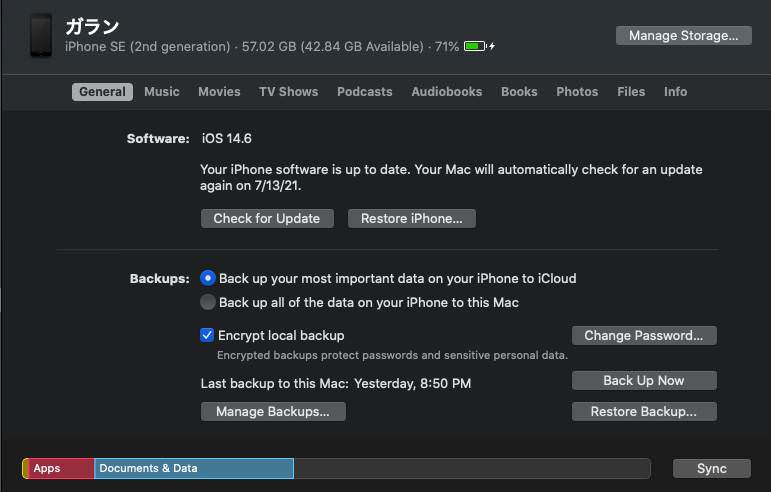Open the Info tab
This screenshot has height=492, width=771.
point(676,92)
